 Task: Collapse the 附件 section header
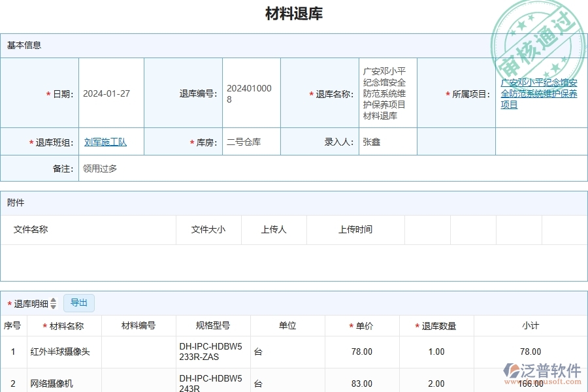[16, 203]
